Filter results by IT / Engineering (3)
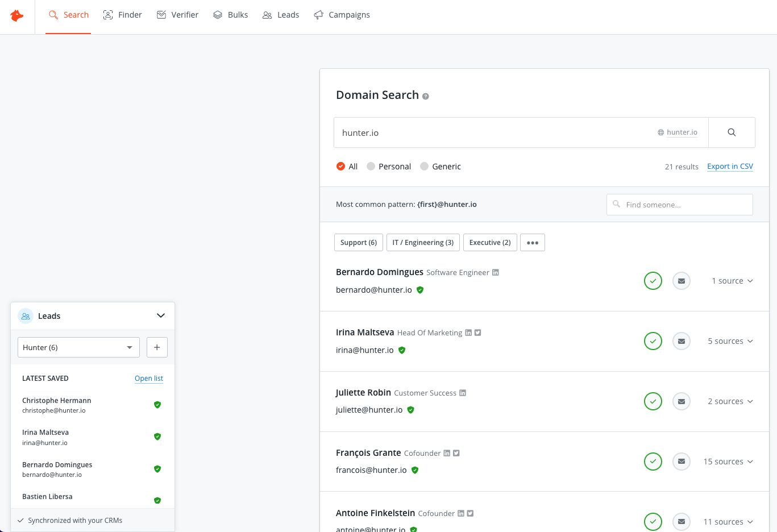The height and width of the screenshot is (532, 777). pyautogui.click(x=423, y=243)
